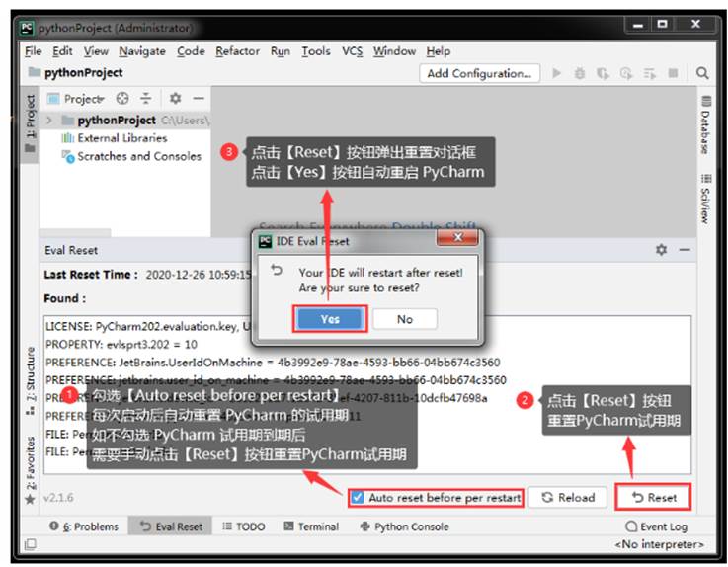Viewport: 728px width, 567px height.
Task: Click the locate/scroll-from-source target icon
Action: (x=122, y=99)
